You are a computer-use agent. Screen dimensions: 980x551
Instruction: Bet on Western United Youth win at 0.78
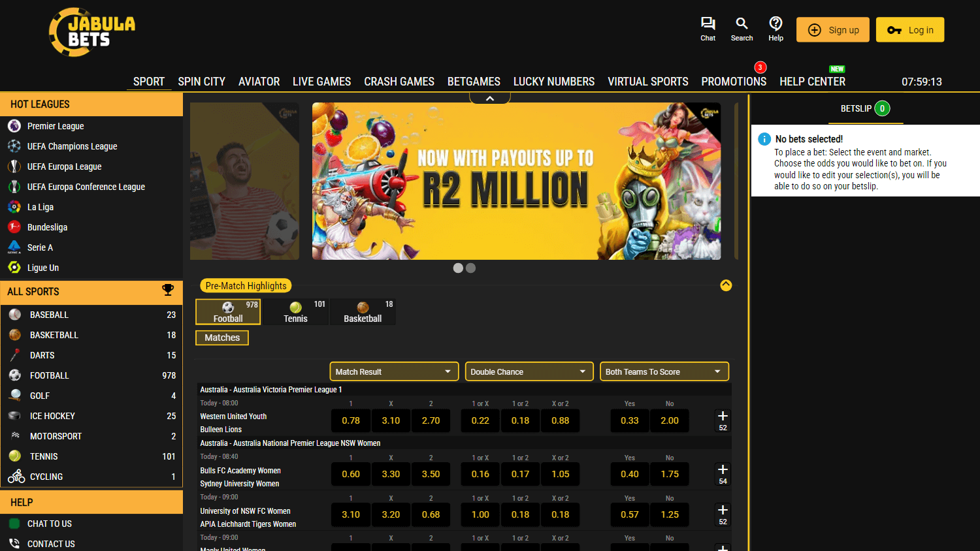point(351,420)
